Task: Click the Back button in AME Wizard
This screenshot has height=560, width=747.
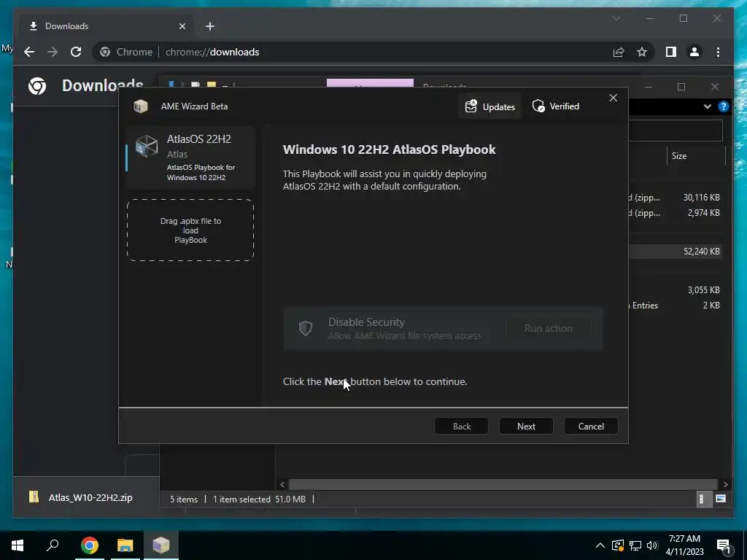Action: (461, 426)
